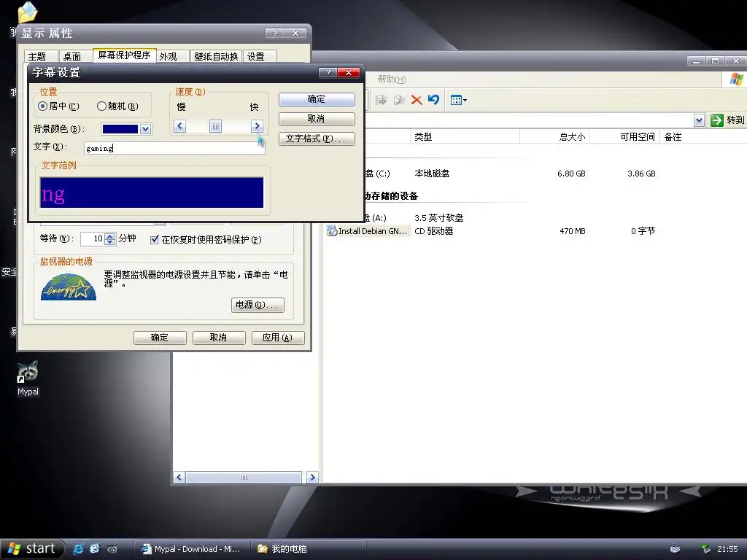Screen dimensions: 747x560
Task: Click left arrow of My Computer horizontal scrollbar
Action: point(179,477)
